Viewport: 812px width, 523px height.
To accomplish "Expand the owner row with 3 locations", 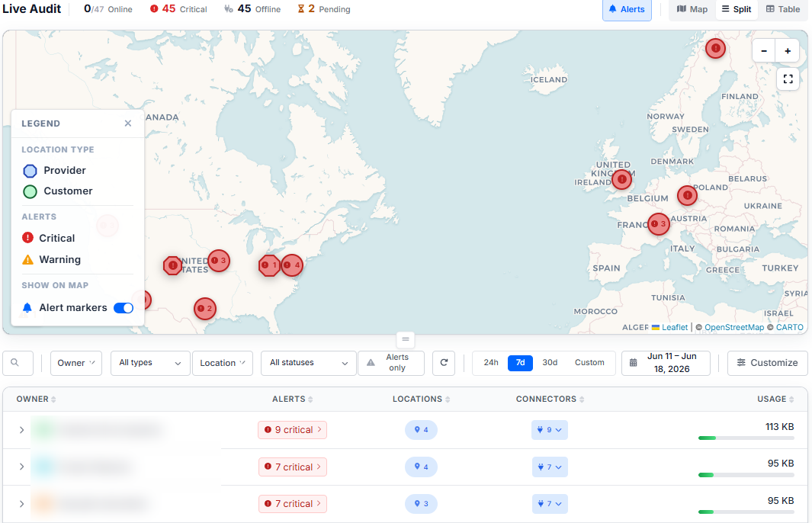I will tap(22, 504).
